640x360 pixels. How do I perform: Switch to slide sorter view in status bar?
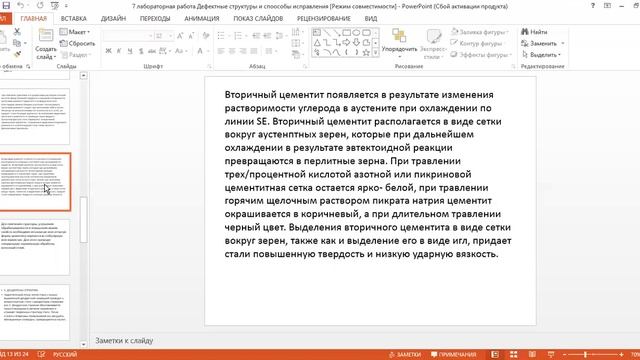point(513,354)
